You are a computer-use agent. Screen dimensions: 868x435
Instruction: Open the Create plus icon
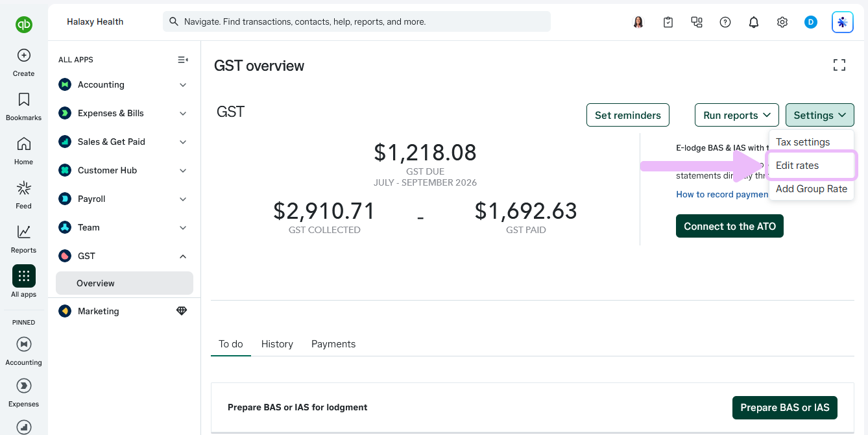(24, 56)
